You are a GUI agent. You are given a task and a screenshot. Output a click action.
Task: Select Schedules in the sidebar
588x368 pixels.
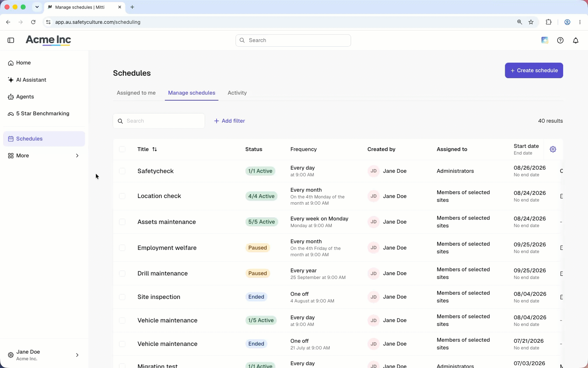click(x=44, y=139)
